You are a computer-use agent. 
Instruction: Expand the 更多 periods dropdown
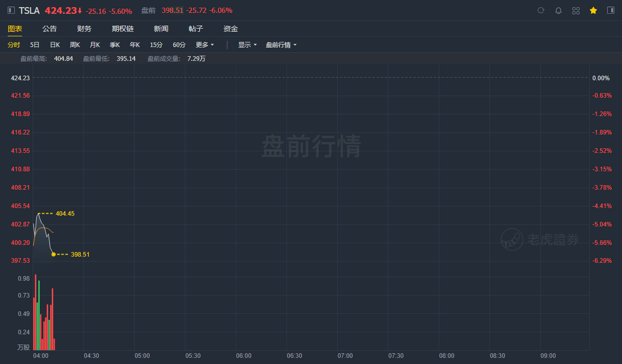tap(205, 45)
